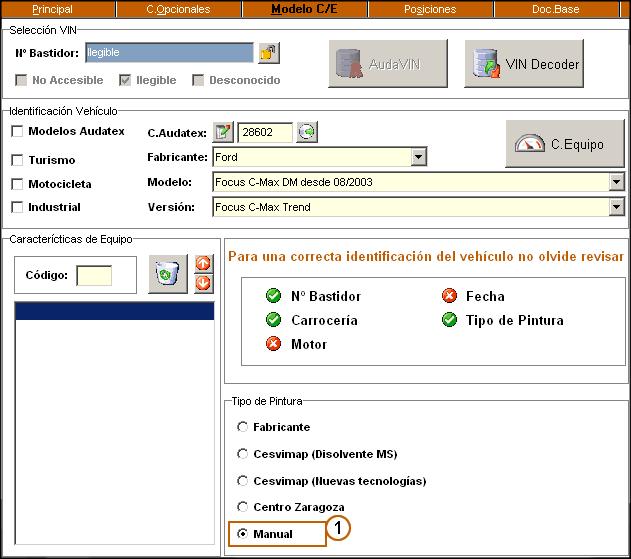Open the Posiciones tab

point(430,9)
